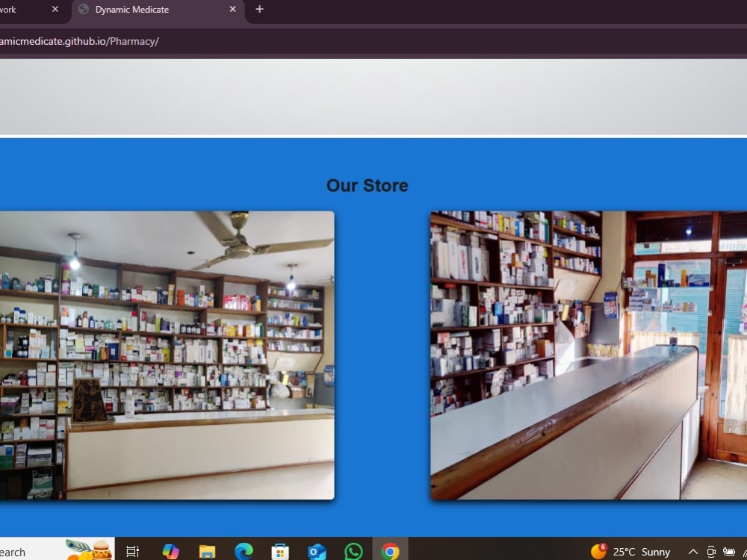747x560 pixels.
Task: Select Google Chrome in the taskbar
Action: pos(390,552)
